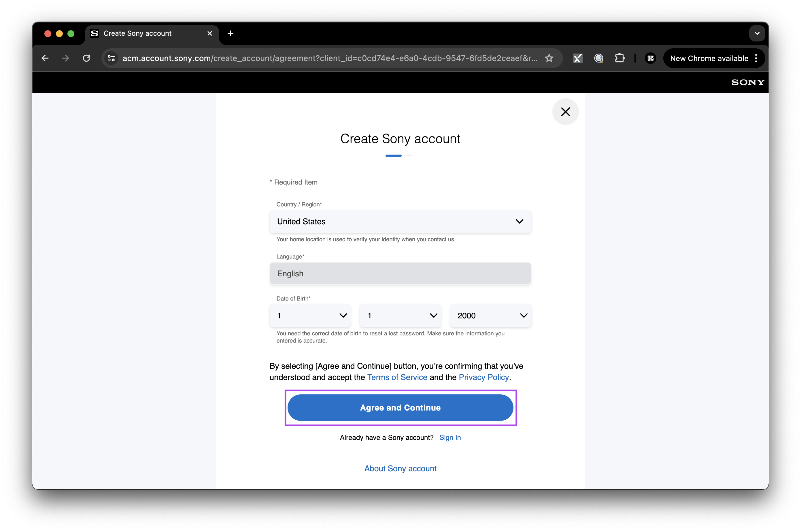The width and height of the screenshot is (801, 532).
Task: Click the Agree and Continue button
Action: pyautogui.click(x=400, y=407)
